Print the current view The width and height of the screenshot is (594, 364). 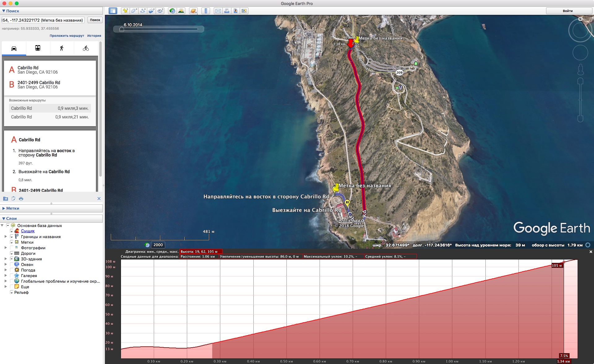tap(227, 11)
